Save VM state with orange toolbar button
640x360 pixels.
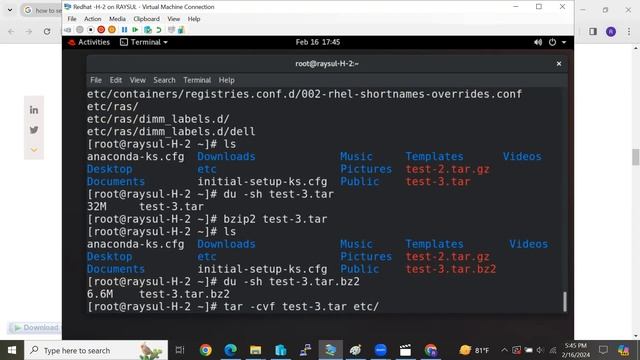(112, 30)
